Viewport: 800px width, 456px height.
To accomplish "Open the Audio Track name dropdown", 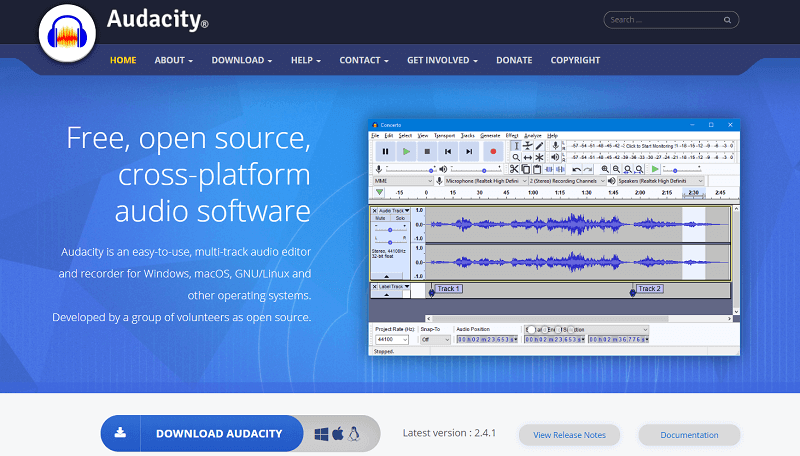I will [394, 211].
